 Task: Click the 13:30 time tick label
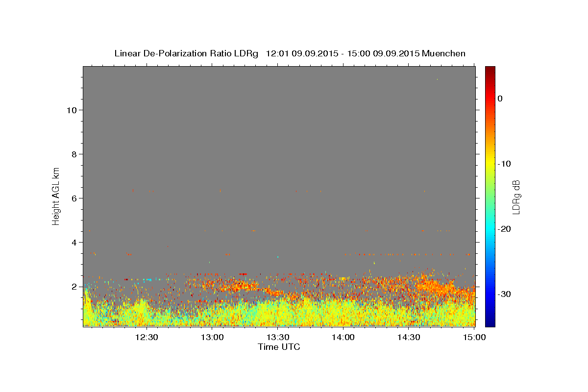(x=277, y=337)
